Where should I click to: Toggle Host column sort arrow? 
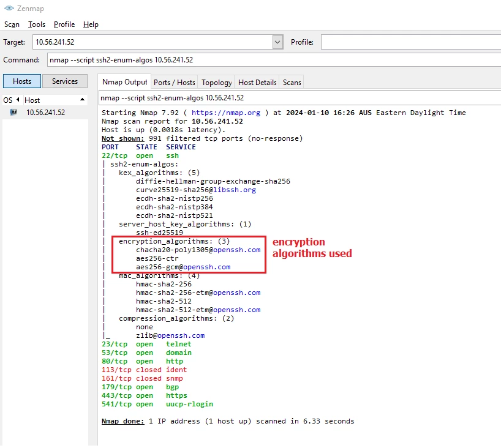point(83,100)
